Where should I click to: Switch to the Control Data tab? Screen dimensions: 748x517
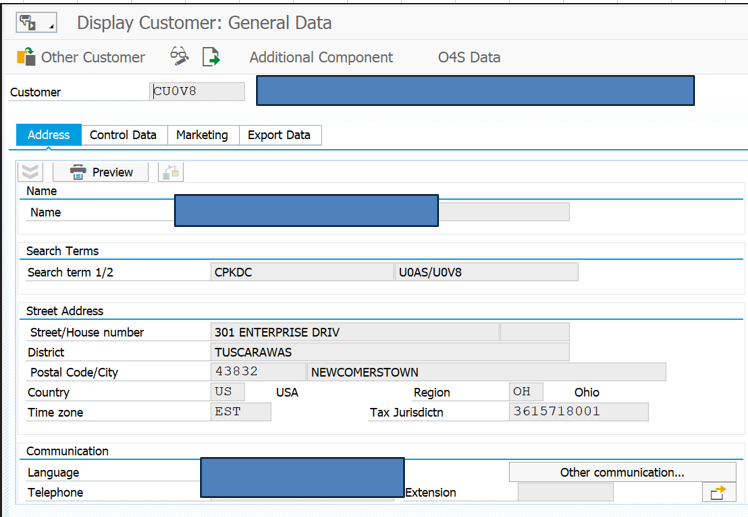123,135
